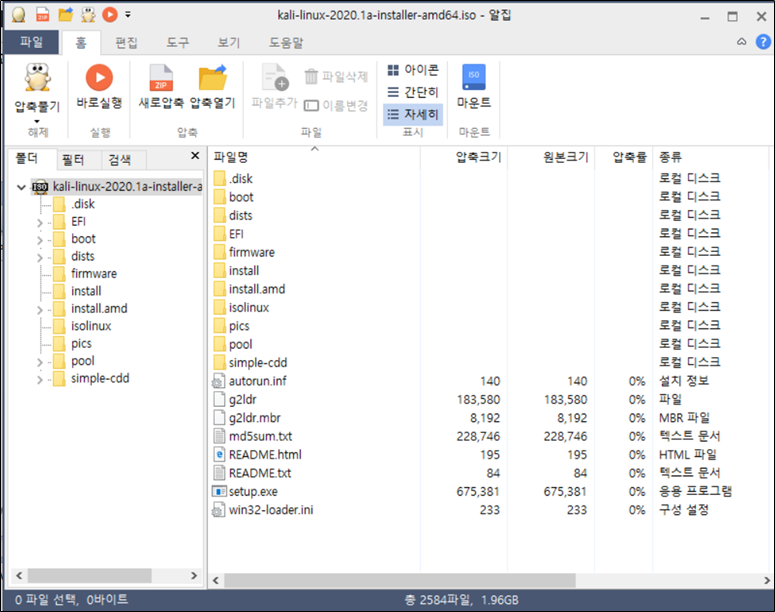This screenshot has height=612, width=775.
Task: Click 이름변경 rename button
Action: point(336,105)
